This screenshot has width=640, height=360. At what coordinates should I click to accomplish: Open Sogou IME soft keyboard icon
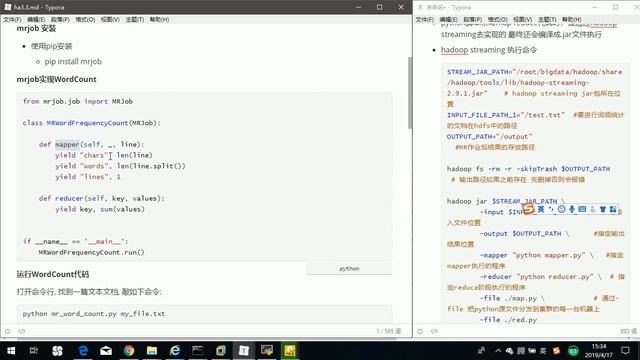tap(582, 209)
